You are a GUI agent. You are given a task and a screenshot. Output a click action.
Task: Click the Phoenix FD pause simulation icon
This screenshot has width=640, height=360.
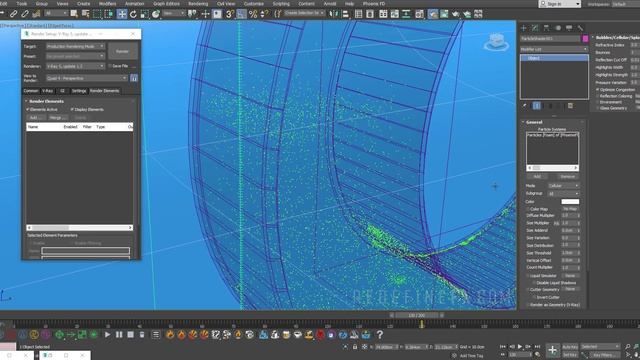click(x=119, y=335)
